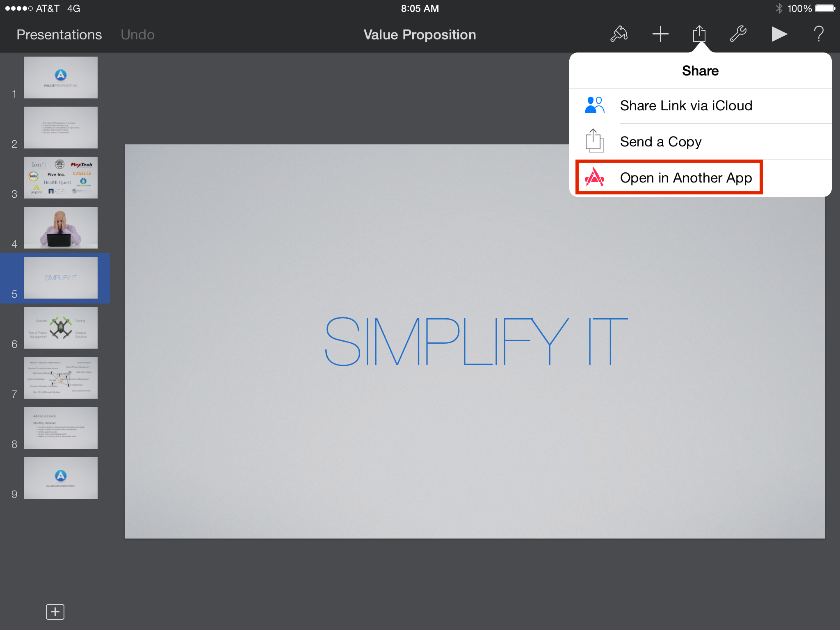Image resolution: width=840 pixels, height=630 pixels.
Task: Select slide 6 drone thumbnail
Action: coord(61,328)
